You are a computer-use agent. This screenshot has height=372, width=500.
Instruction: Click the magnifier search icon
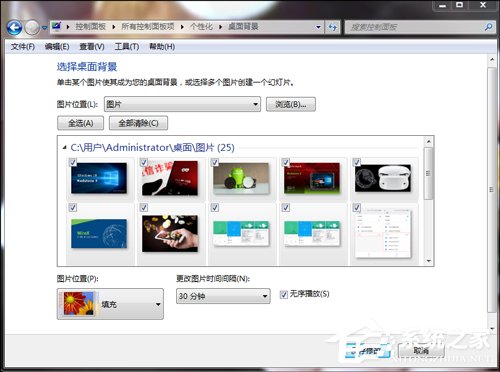pos(488,27)
